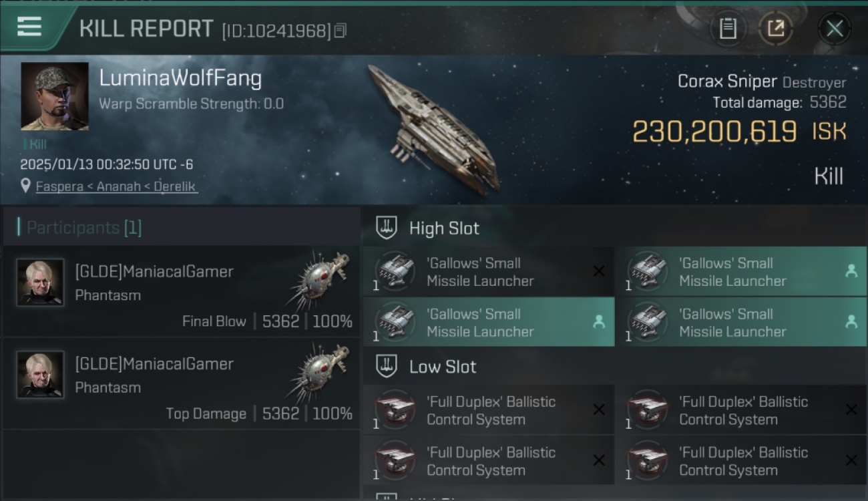Click the clipboard copy report icon
Viewport: 868px width, 501px height.
click(728, 29)
